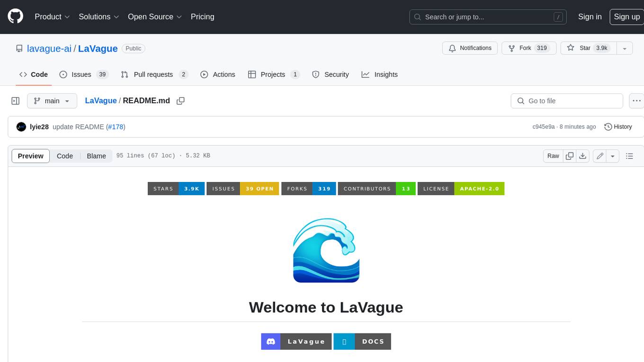Open the LaVague repository link in header
The width and height of the screenshot is (644, 362).
[98, 48]
